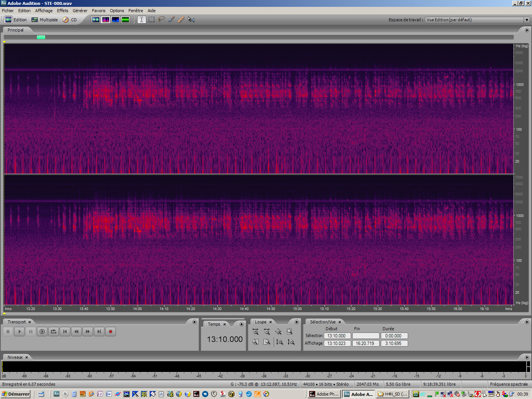Toggle the waveform display view
The image size is (532, 399).
tap(96, 19)
